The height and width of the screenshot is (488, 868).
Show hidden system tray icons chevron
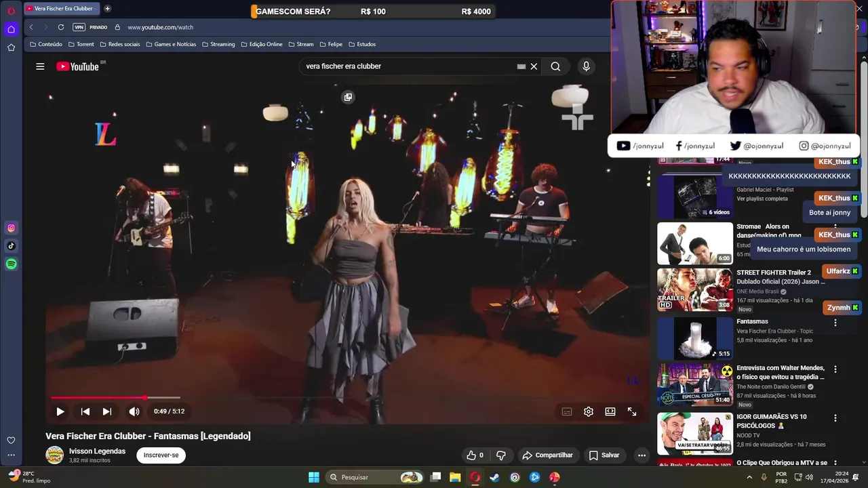pyautogui.click(x=749, y=477)
